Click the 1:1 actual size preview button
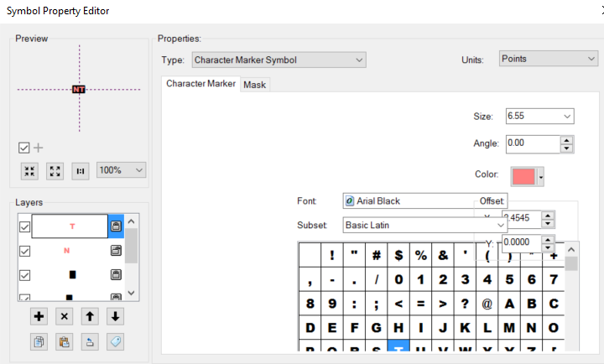The image size is (604, 364). tap(81, 170)
